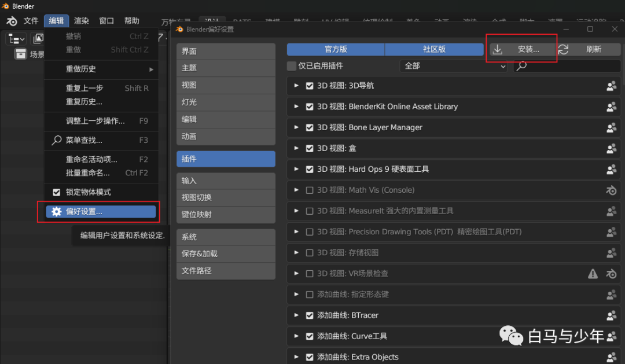Click the gear icon beside 偏好设置
This screenshot has width=625, height=364.
56,212
